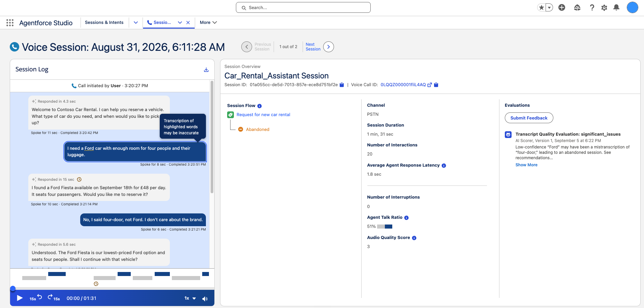The height and width of the screenshot is (308, 644).
Task: Go to the next session arrow
Action: click(329, 47)
